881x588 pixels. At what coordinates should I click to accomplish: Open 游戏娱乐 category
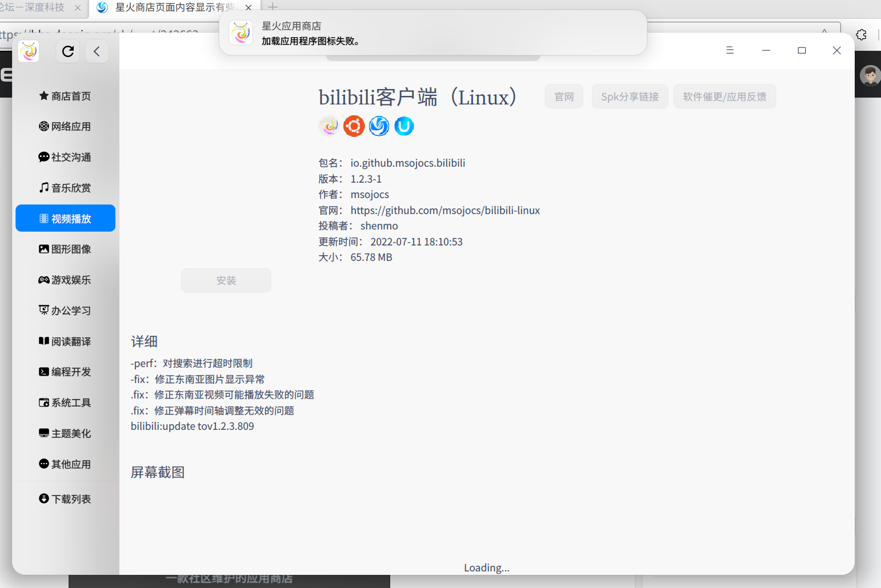[65, 280]
